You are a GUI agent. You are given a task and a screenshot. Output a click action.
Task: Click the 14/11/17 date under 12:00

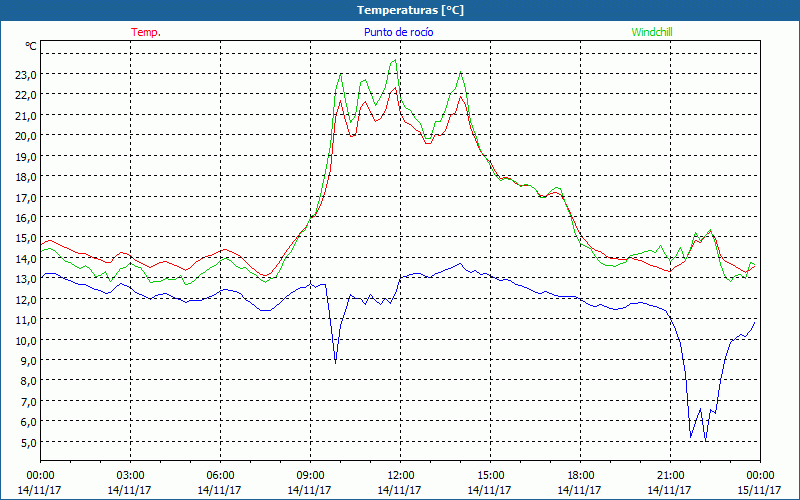tap(399, 490)
